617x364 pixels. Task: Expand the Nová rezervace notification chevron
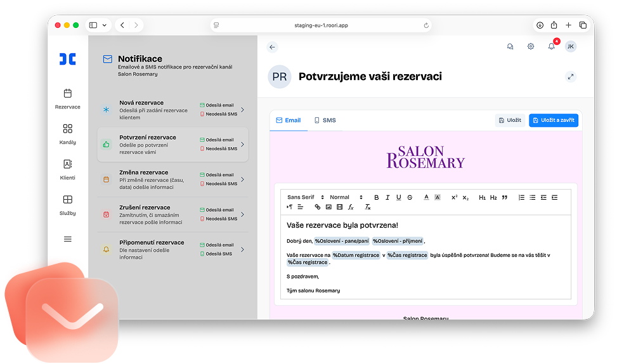click(242, 110)
